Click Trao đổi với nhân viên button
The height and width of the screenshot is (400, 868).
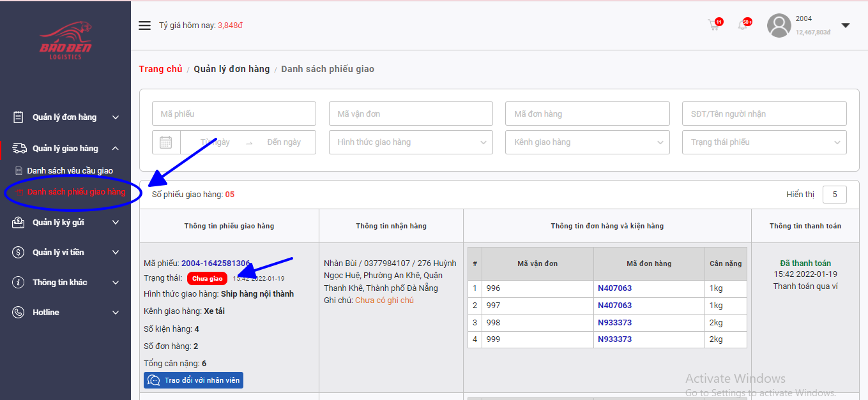point(194,381)
